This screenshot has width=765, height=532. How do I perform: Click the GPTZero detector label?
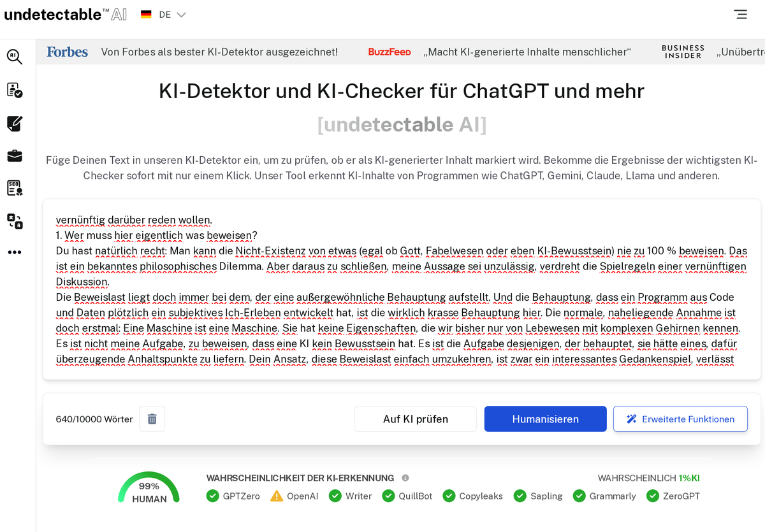241,496
